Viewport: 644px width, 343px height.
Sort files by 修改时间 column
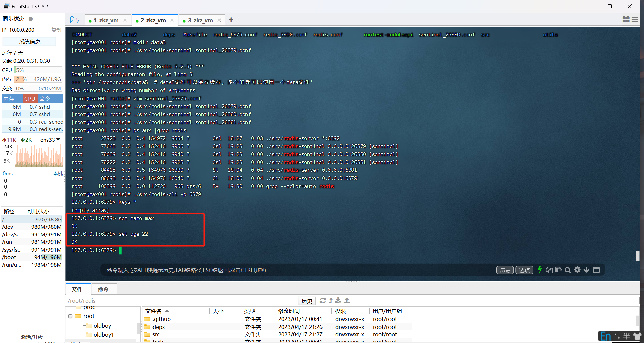tap(303, 311)
